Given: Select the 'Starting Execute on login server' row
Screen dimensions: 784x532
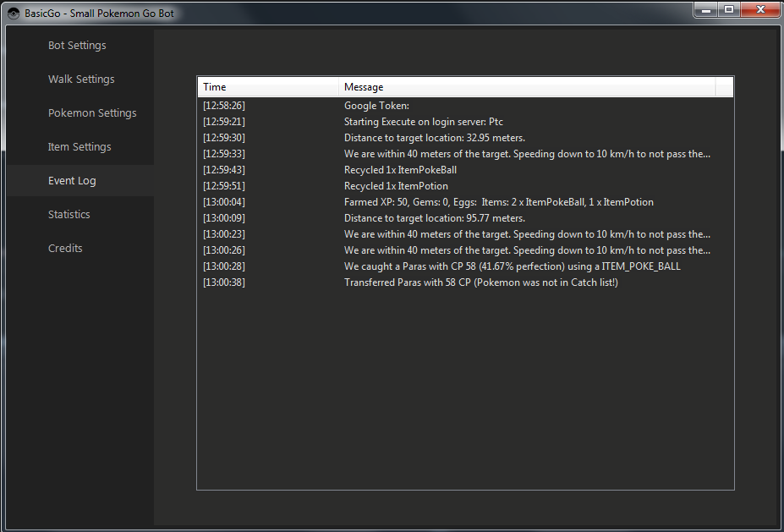Looking at the screenshot, I should click(423, 122).
